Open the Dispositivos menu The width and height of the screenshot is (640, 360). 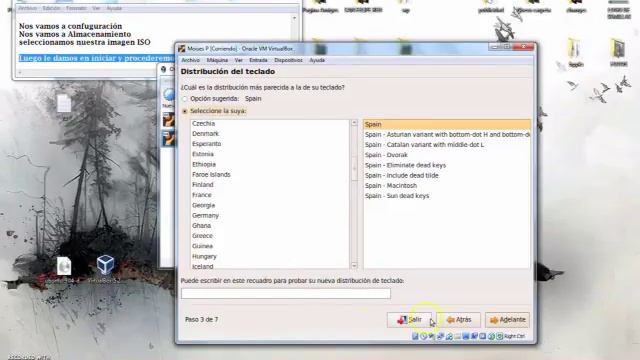tap(288, 60)
